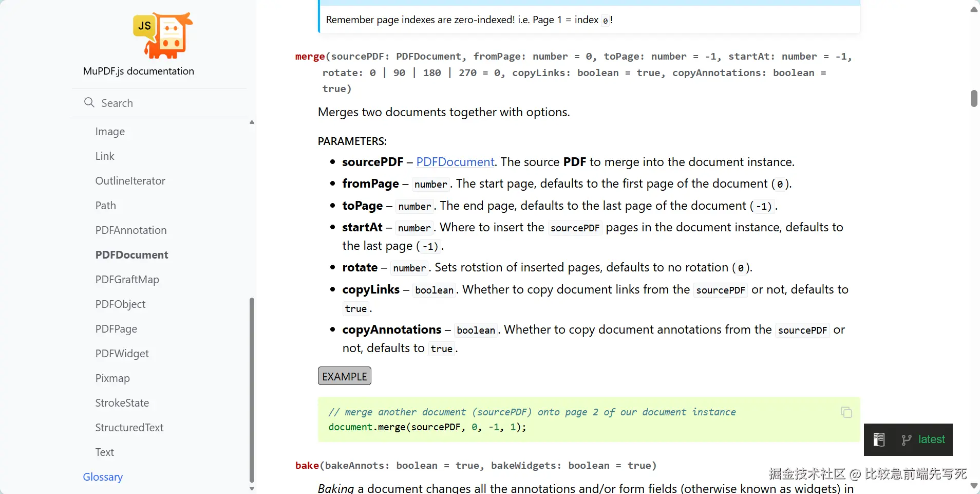Open the MuPDF.js documentation home link
The width and height of the screenshot is (980, 494).
pyautogui.click(x=139, y=71)
